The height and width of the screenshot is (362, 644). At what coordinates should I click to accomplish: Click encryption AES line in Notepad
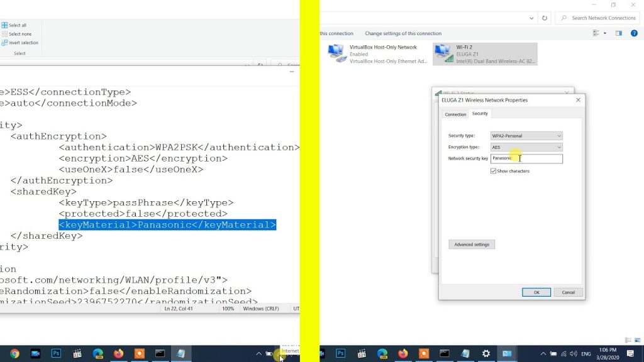click(x=143, y=158)
